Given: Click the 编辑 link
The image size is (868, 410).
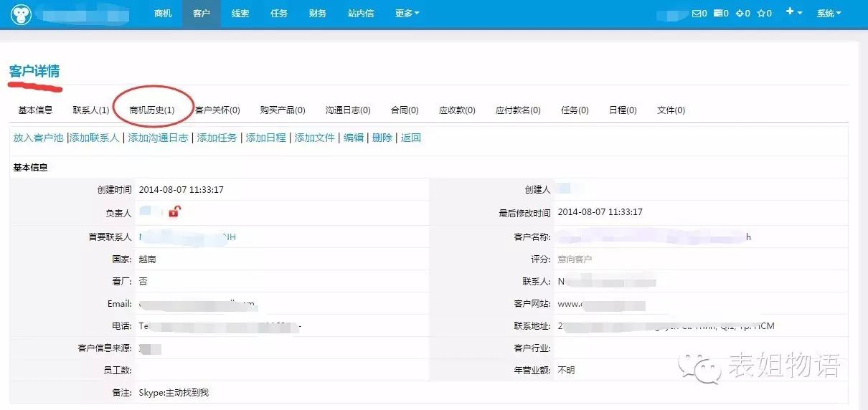Looking at the screenshot, I should click(354, 138).
